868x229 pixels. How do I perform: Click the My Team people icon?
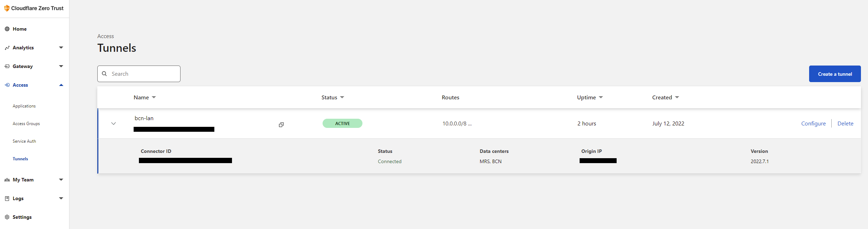click(x=7, y=180)
